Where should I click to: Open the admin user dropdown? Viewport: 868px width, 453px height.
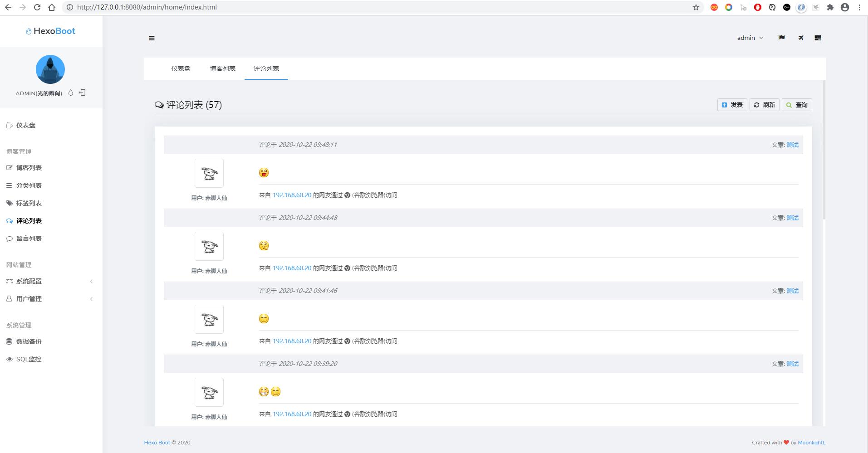point(750,38)
